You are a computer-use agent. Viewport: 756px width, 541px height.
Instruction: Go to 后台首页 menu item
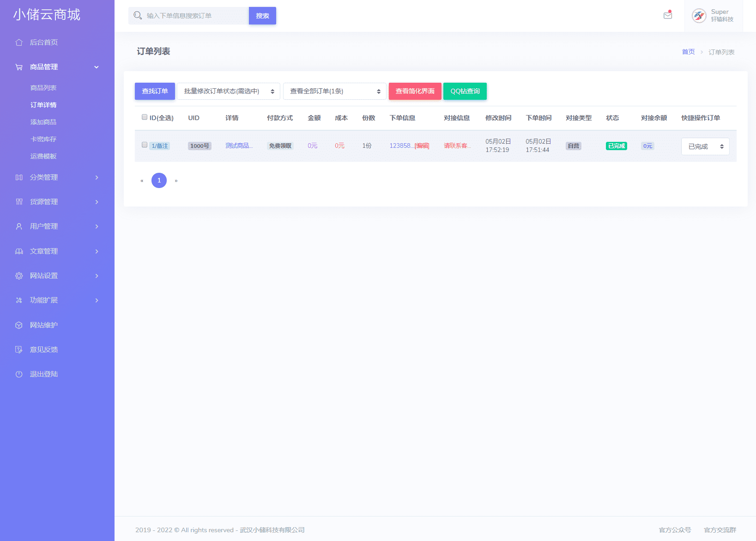[44, 43]
